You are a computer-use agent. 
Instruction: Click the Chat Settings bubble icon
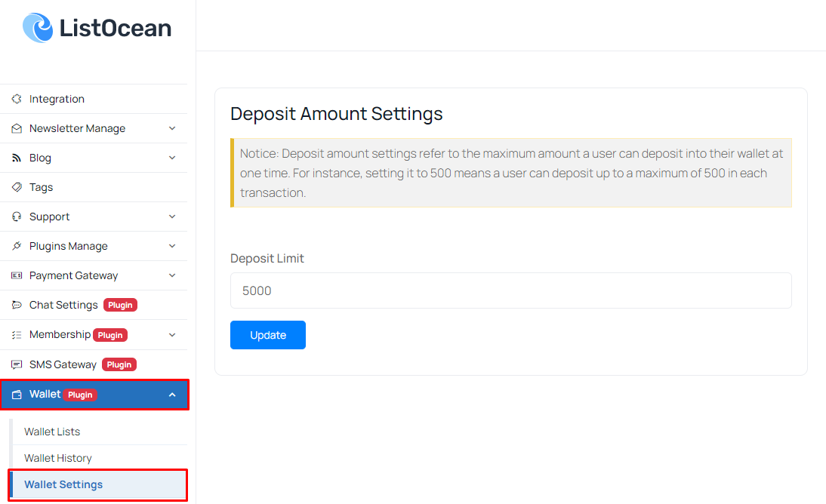pyautogui.click(x=17, y=305)
